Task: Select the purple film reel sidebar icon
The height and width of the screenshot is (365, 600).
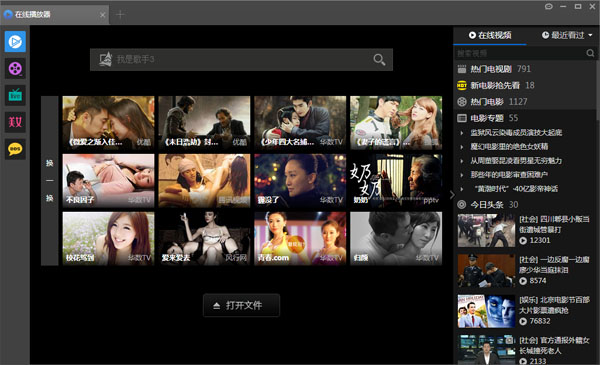Action: pyautogui.click(x=15, y=69)
